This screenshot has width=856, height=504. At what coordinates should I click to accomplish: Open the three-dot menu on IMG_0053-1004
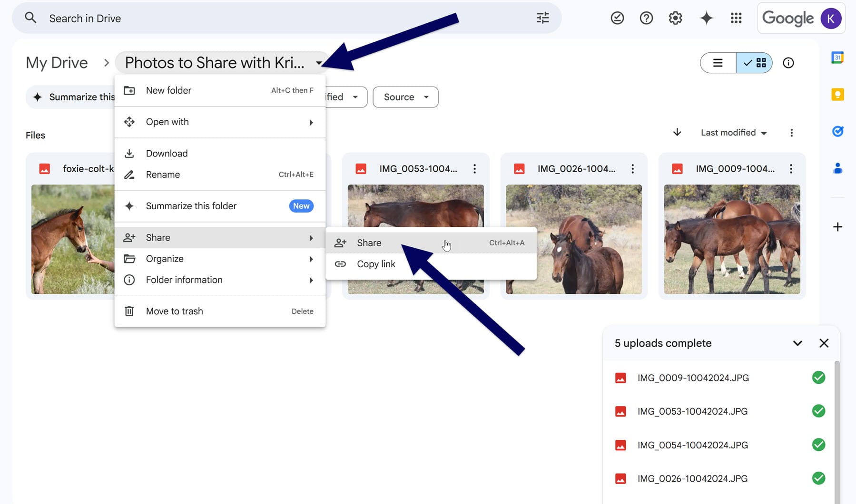point(474,168)
